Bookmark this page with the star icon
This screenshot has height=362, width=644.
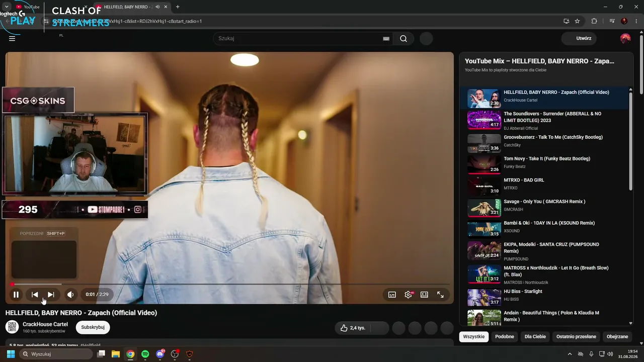click(577, 21)
